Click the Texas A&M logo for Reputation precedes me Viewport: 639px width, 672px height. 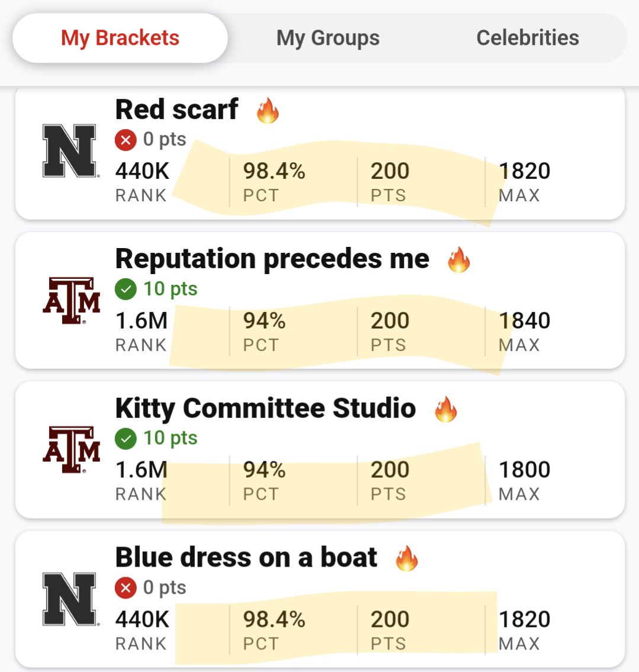pyautogui.click(x=72, y=300)
